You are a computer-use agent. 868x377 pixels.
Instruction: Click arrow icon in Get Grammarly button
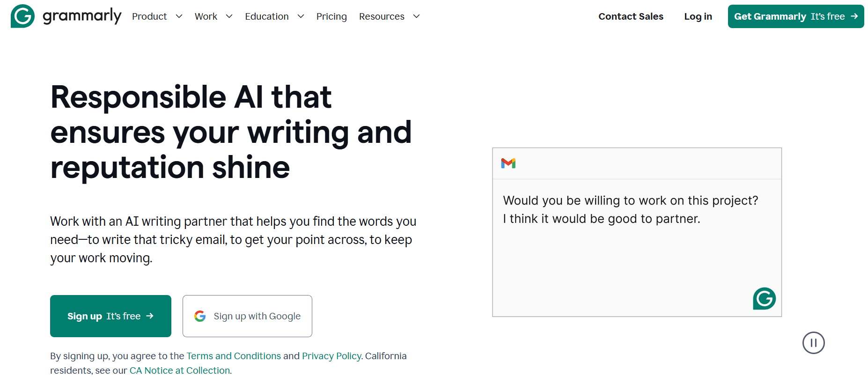click(x=854, y=16)
